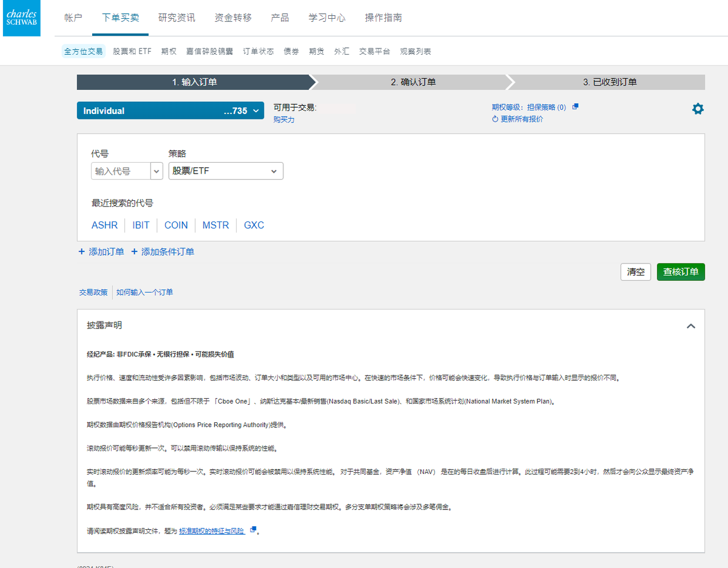Click the ASHR recent symbol
728x568 pixels.
point(104,225)
